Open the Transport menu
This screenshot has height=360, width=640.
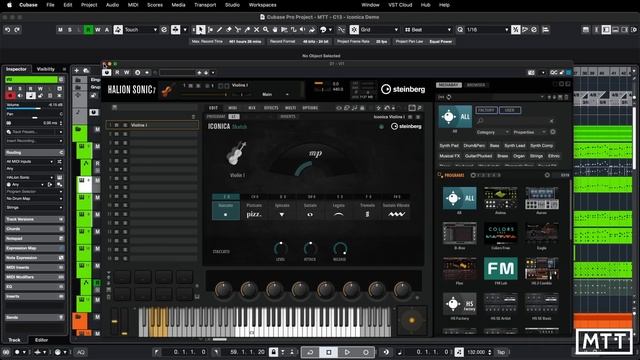205,5
